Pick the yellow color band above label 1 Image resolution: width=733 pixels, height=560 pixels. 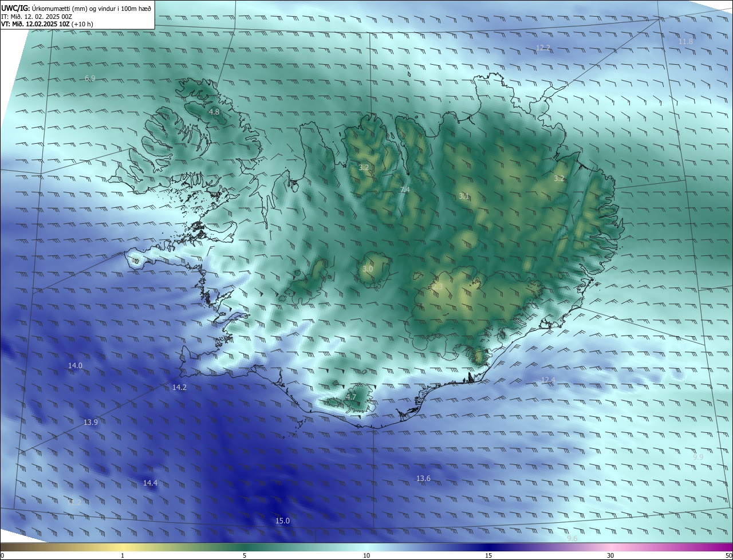point(123,547)
